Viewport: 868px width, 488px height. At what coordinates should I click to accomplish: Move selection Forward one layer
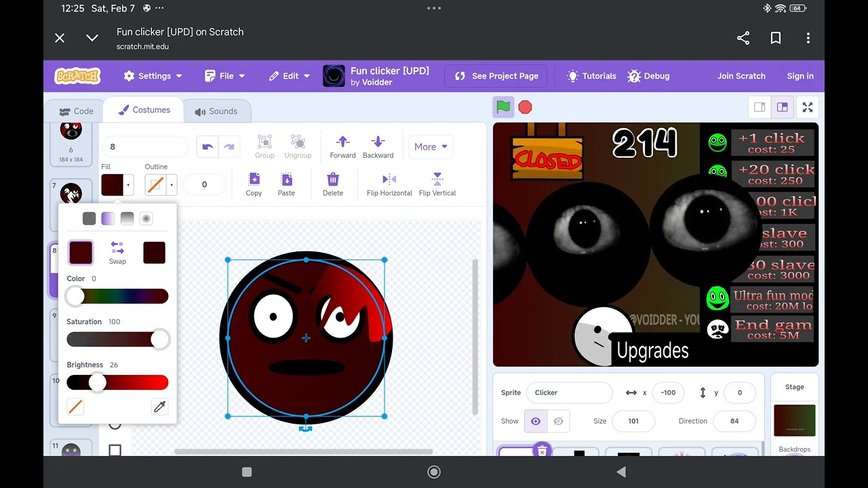[342, 146]
